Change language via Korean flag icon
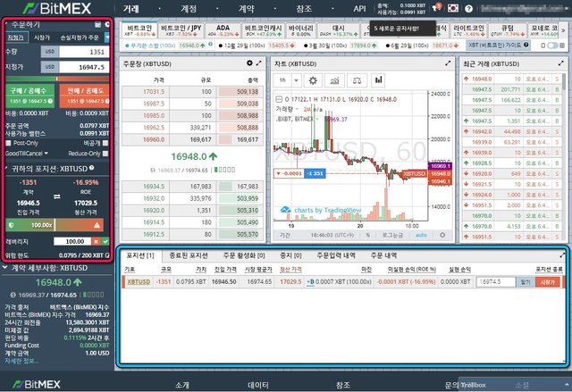 click(x=453, y=8)
